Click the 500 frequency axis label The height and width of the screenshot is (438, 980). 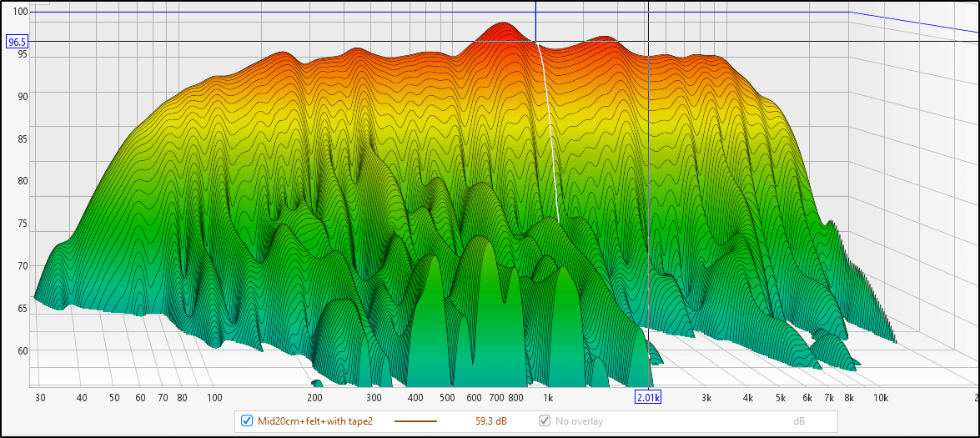[447, 397]
